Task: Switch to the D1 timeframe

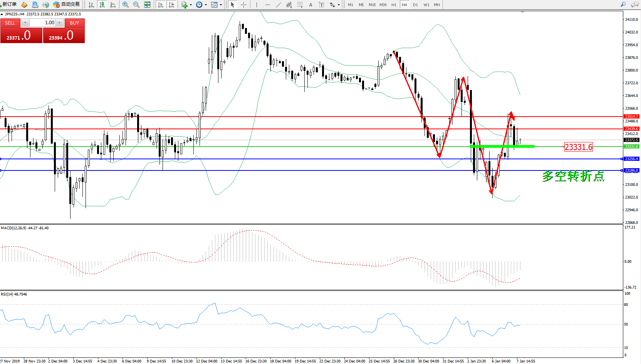Action: 415,5
